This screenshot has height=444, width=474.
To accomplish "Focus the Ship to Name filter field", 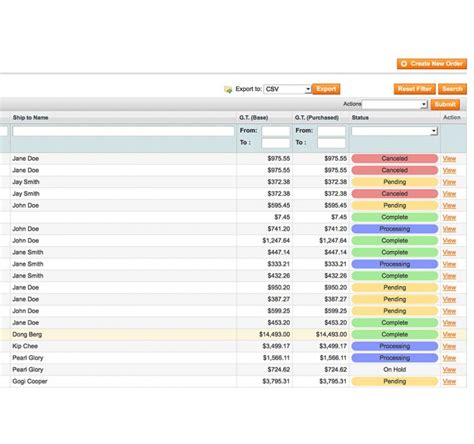I will pos(123,131).
